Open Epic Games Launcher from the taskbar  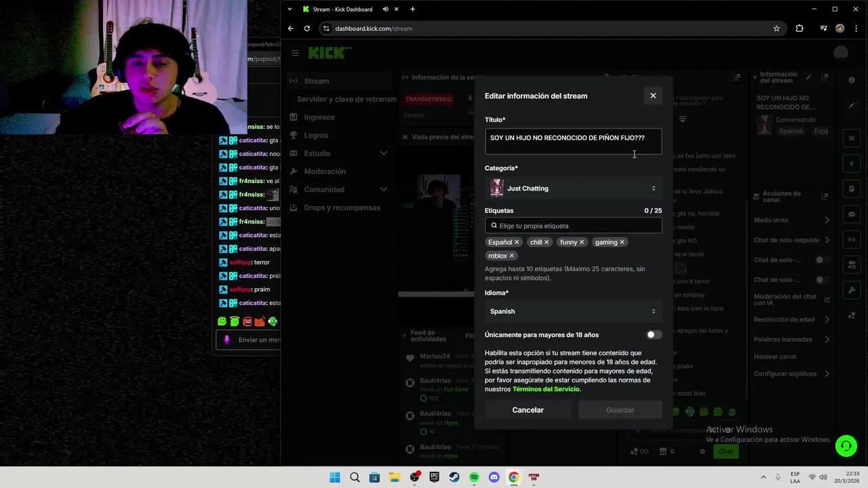tap(434, 477)
